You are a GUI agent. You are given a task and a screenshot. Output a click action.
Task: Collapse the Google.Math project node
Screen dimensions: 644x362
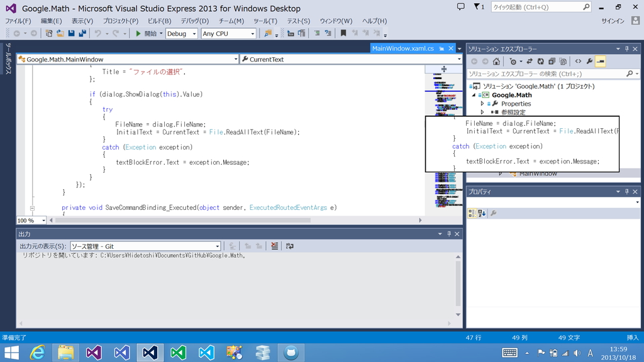(474, 96)
